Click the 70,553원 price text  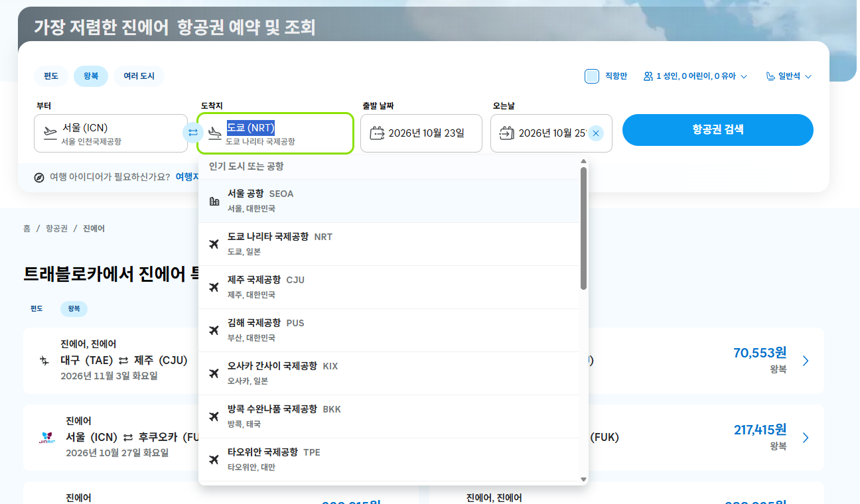click(760, 353)
